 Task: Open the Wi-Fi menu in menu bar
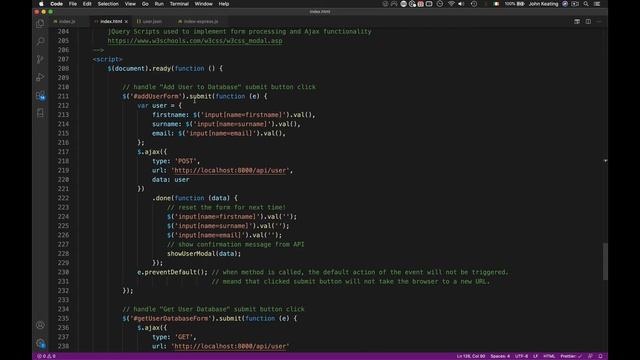pyautogui.click(x=451, y=4)
